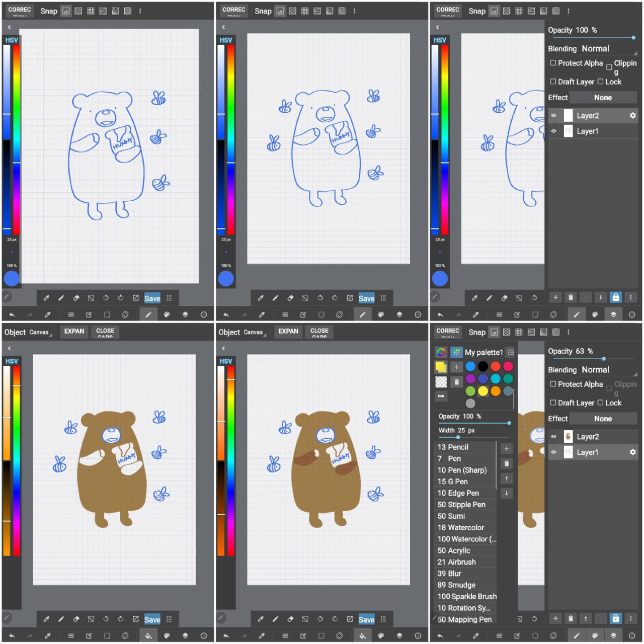Viewport: 644px width, 644px height.
Task: Tick Protect Alpha in the Opacity 100 panel
Action: (553, 63)
